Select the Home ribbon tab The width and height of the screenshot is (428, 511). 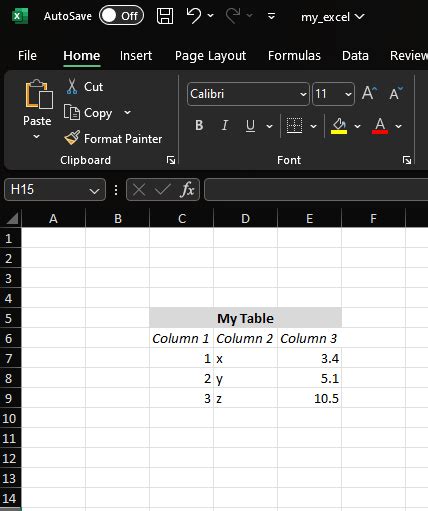pyautogui.click(x=82, y=56)
